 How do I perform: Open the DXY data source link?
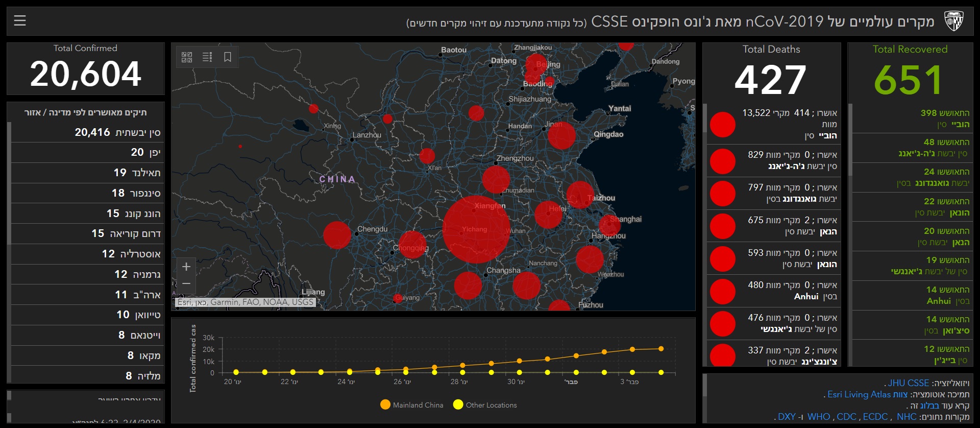(787, 417)
